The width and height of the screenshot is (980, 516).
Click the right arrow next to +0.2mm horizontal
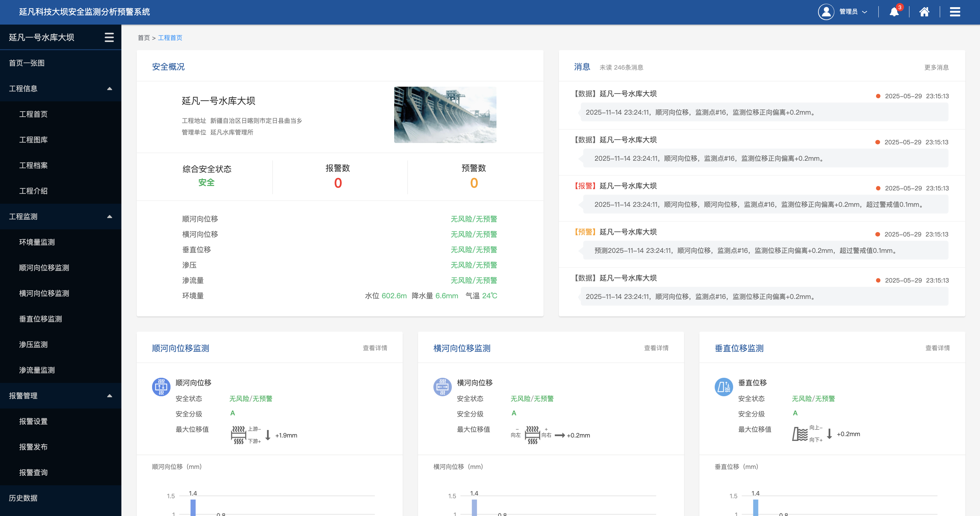pyautogui.click(x=560, y=435)
